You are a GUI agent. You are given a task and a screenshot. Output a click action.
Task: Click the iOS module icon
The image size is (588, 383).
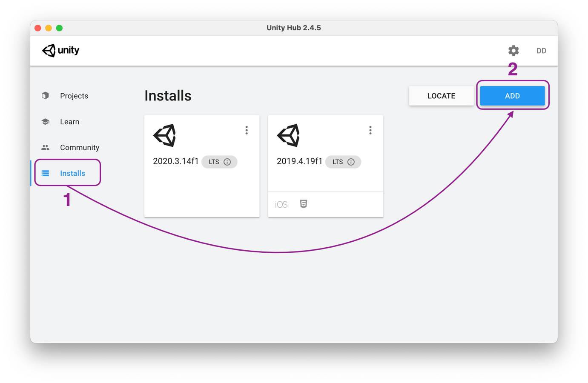click(281, 205)
